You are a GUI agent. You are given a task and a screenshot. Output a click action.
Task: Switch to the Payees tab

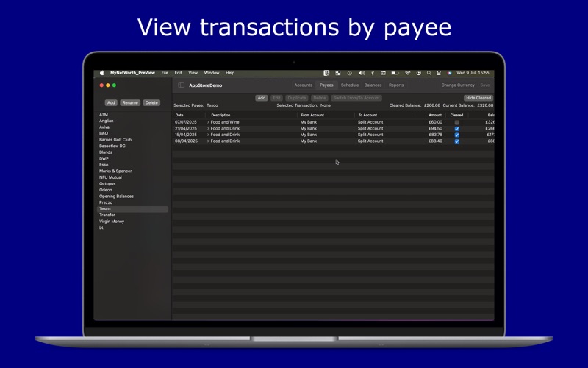click(x=326, y=85)
